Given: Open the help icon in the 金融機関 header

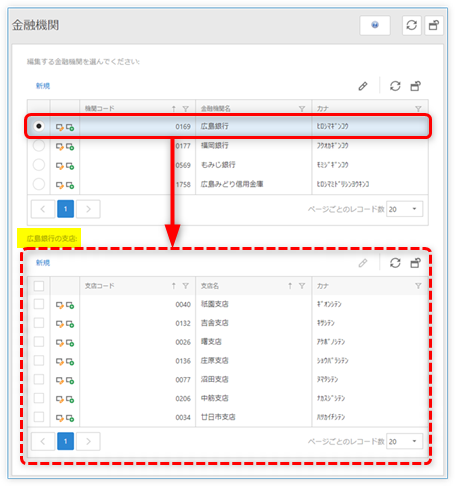Looking at the screenshot, I should [375, 25].
